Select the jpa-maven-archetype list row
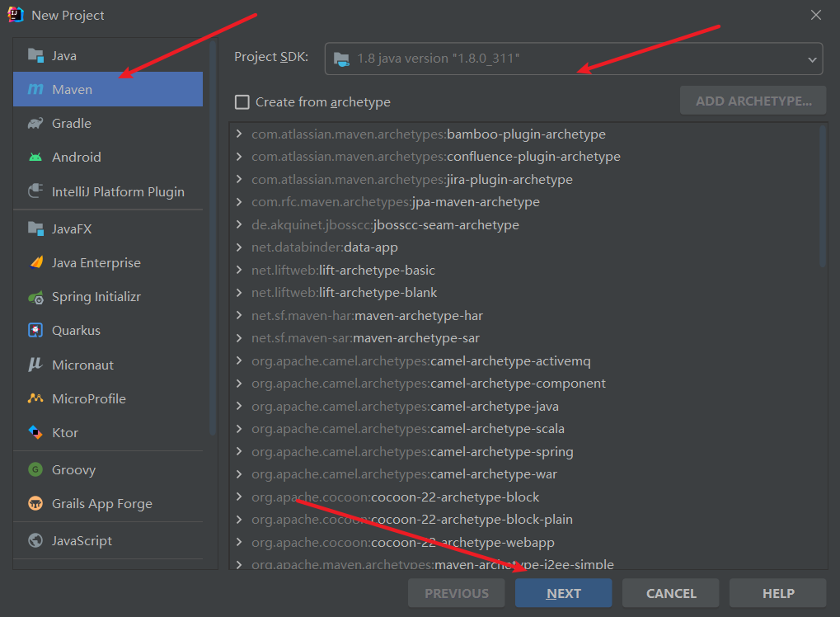Image resolution: width=840 pixels, height=617 pixels. pos(476,202)
